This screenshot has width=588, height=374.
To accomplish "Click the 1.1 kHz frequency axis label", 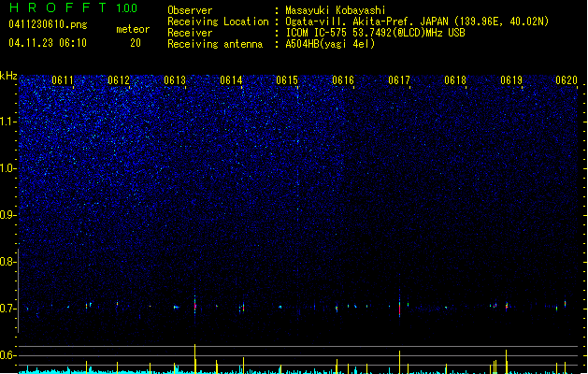I will pyautogui.click(x=7, y=122).
